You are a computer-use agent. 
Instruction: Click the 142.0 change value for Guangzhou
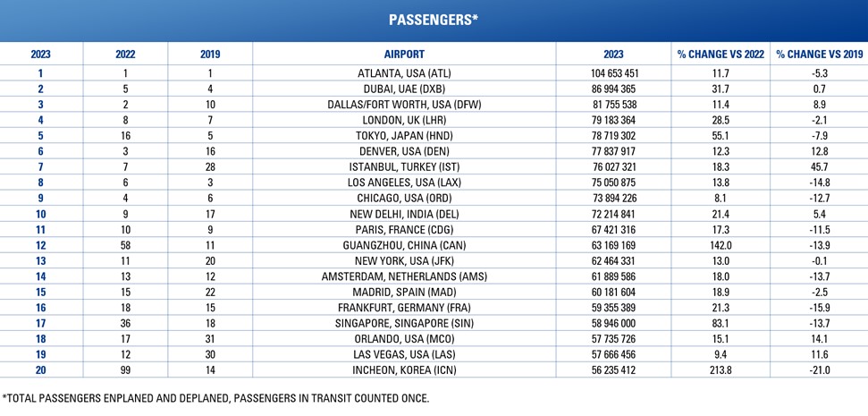coord(721,245)
